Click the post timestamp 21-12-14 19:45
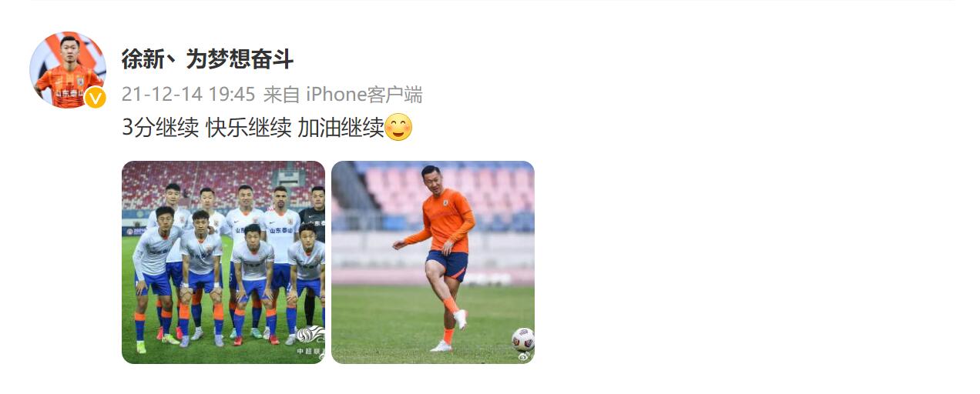 pyautogui.click(x=189, y=95)
